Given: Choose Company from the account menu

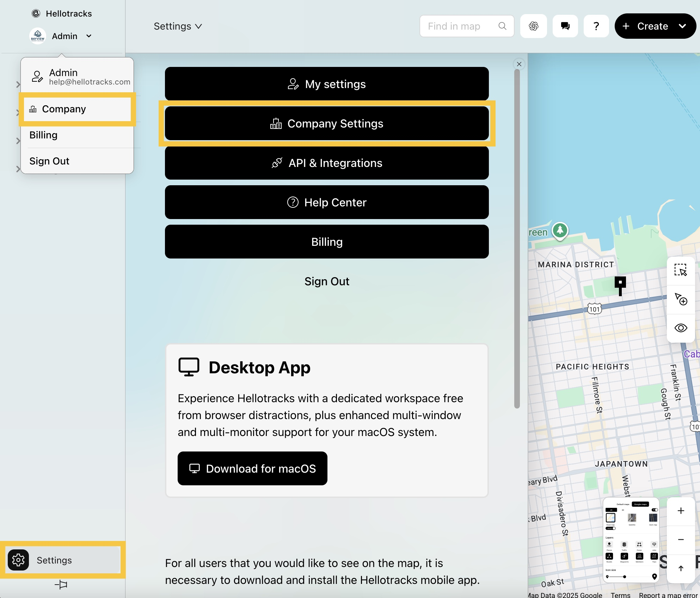Looking at the screenshot, I should coord(64,109).
